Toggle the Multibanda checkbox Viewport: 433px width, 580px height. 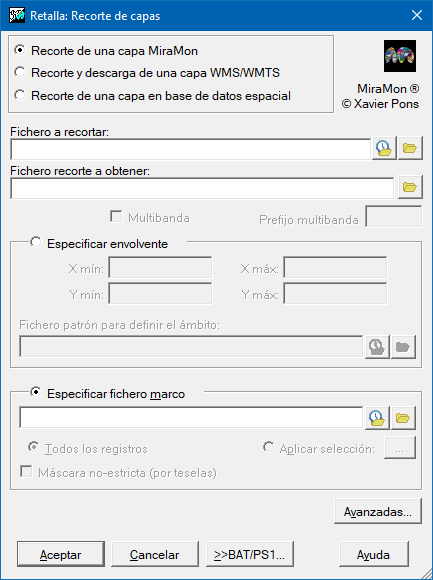116,217
